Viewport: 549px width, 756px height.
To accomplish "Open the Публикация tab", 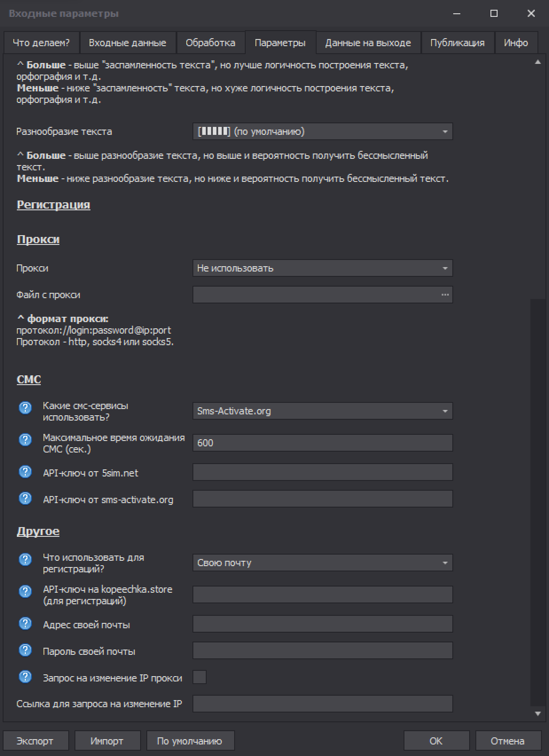I will 457,43.
